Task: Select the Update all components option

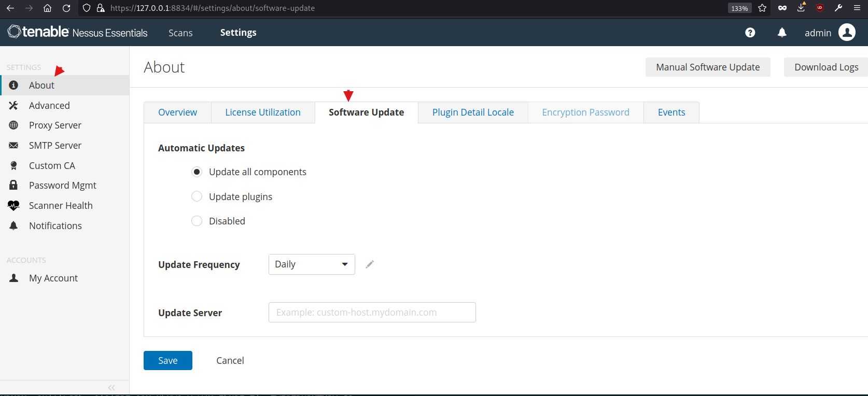Action: click(197, 172)
